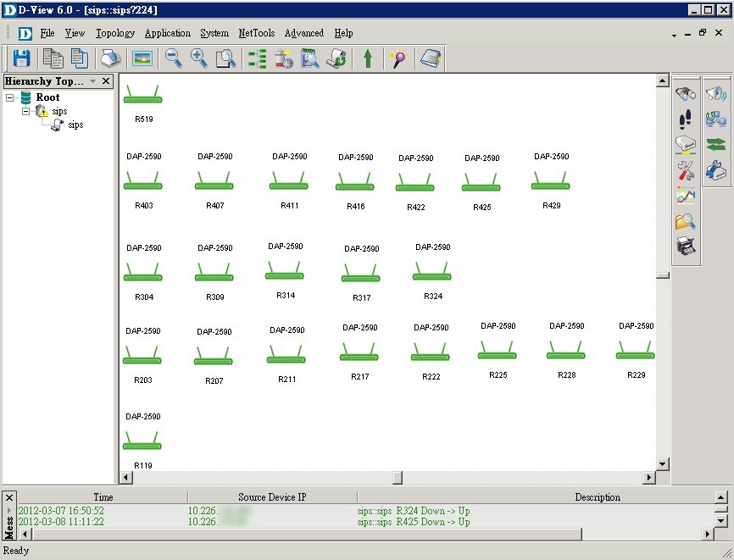Open the Topology menu
Screen dimensions: 734x560
(115, 33)
